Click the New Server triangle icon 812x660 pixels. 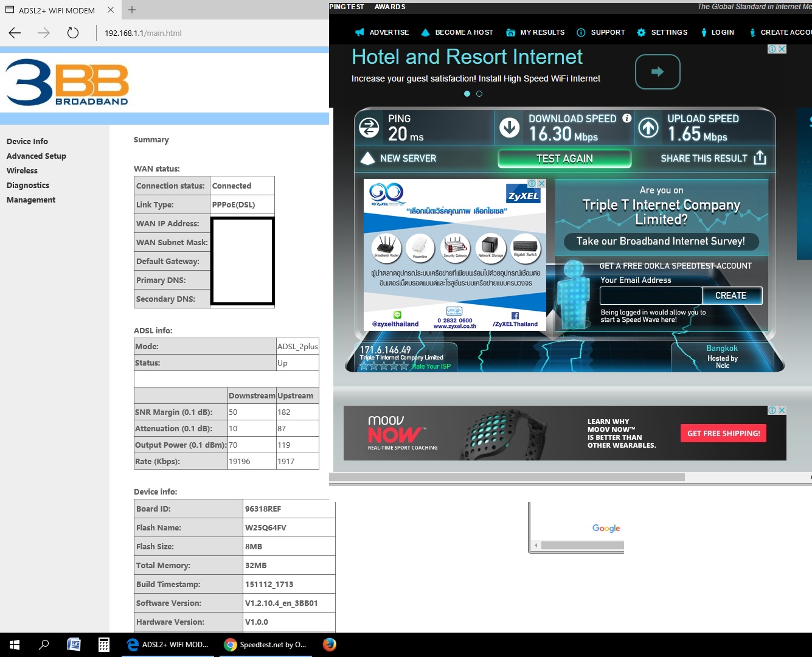pyautogui.click(x=367, y=158)
